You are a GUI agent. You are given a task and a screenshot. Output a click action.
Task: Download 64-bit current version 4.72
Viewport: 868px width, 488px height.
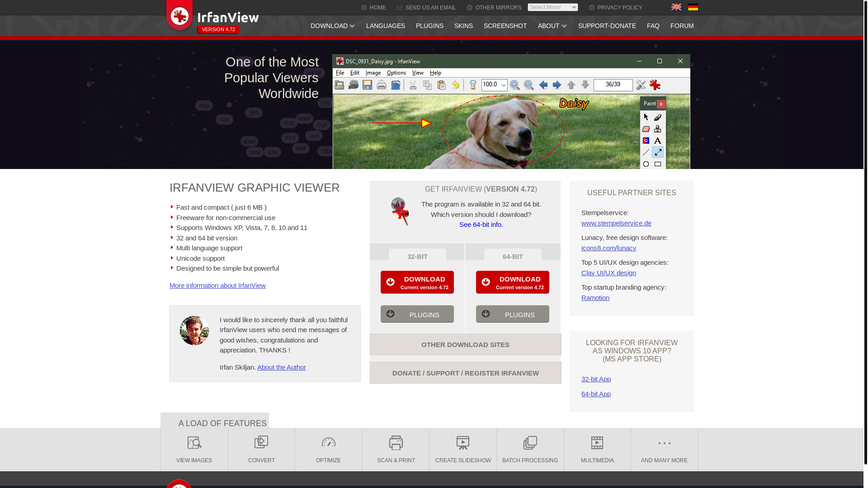[x=513, y=282]
